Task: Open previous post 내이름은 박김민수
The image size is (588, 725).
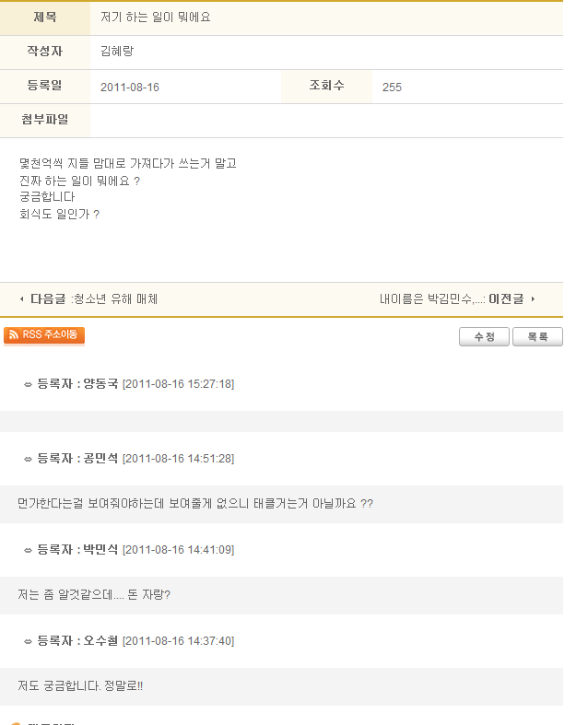Action: [x=431, y=299]
